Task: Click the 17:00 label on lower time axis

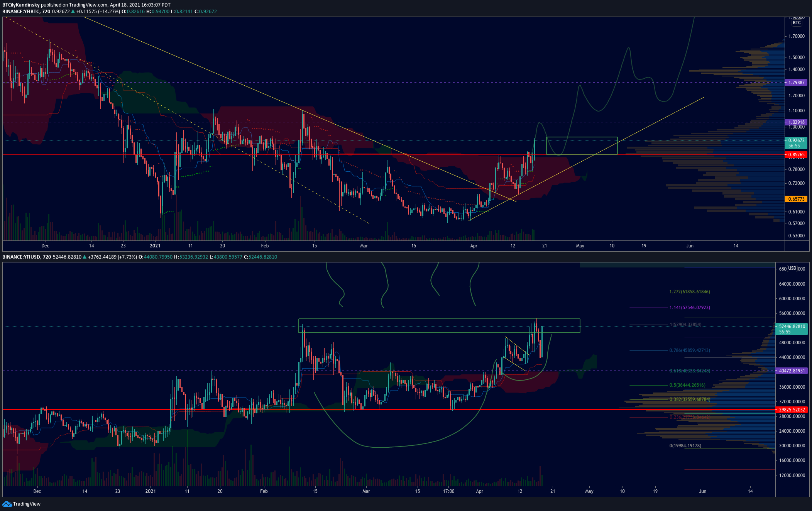Action: click(x=448, y=491)
